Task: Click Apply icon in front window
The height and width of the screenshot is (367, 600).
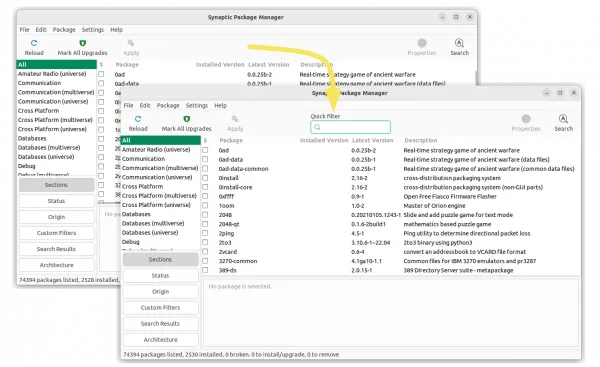Action: 235,119
